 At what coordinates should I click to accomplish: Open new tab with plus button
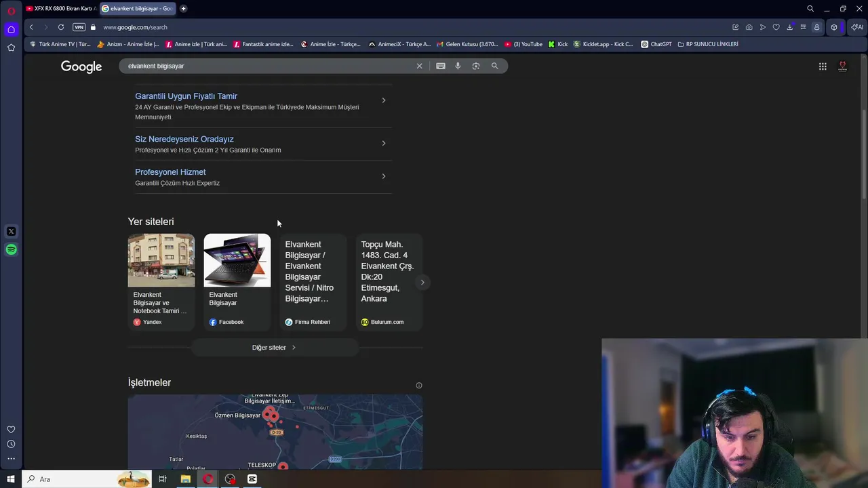pos(183,9)
